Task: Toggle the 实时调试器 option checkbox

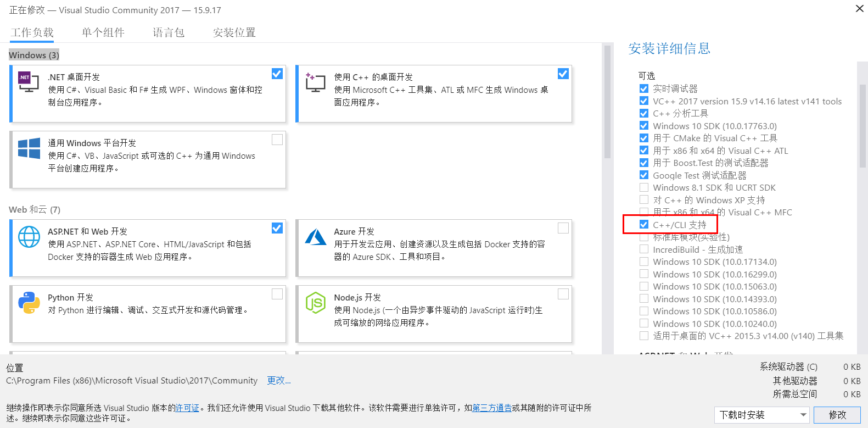Action: tap(644, 88)
